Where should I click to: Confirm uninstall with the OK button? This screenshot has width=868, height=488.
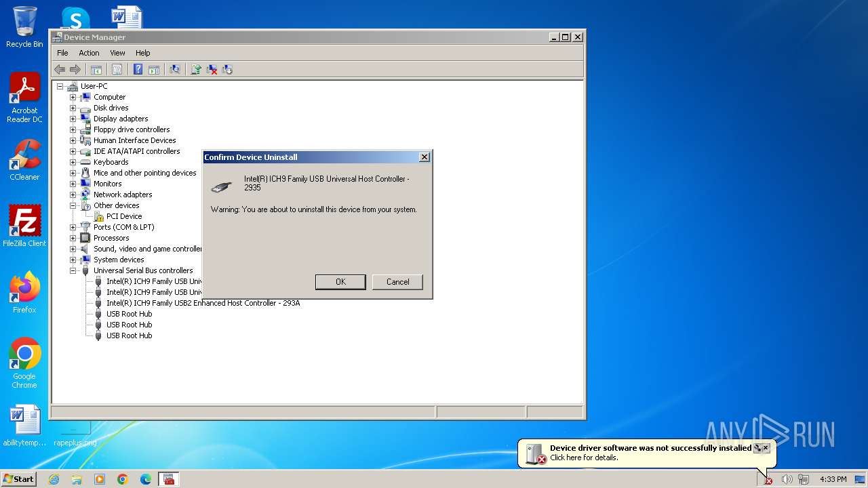click(x=340, y=282)
